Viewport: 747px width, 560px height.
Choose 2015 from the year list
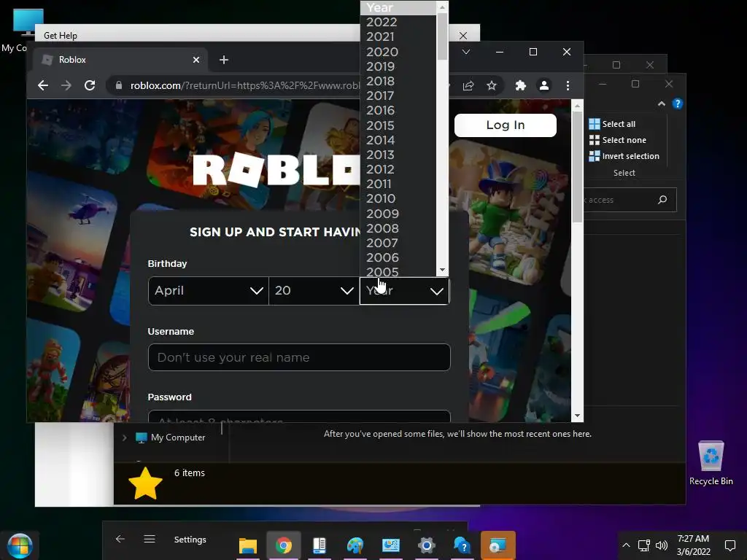coord(398,125)
